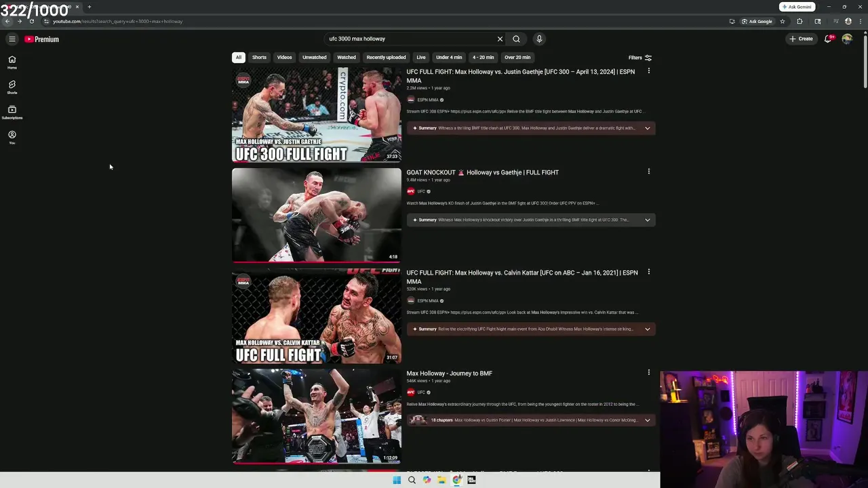Open UFC channel under the GOAT KNOCKOUT video

click(x=421, y=191)
